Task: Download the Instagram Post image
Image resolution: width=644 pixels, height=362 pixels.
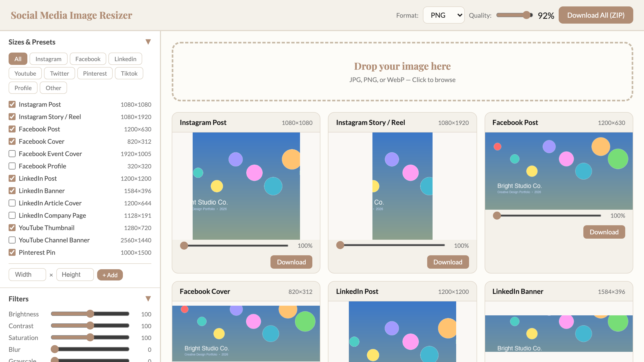Action: (x=291, y=262)
